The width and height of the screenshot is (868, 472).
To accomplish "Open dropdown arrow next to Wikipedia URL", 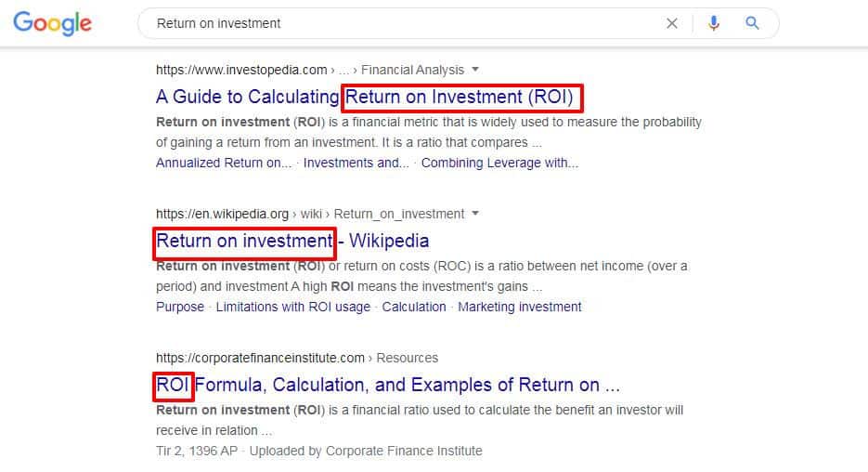I will pyautogui.click(x=475, y=214).
